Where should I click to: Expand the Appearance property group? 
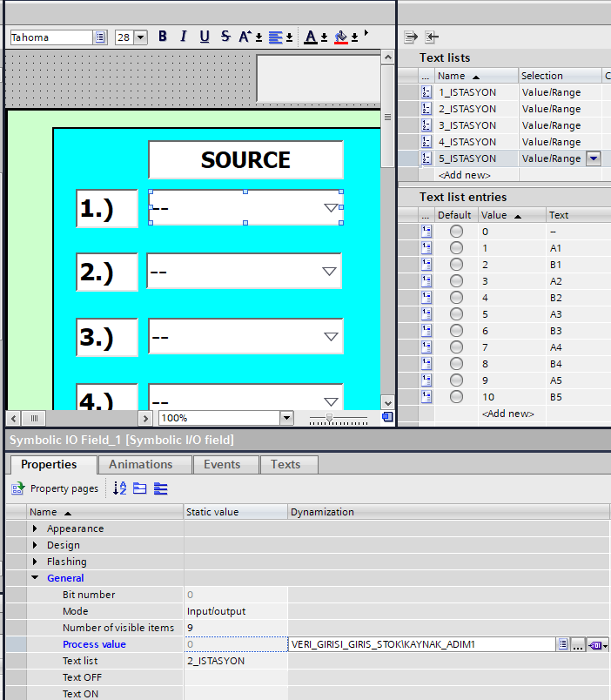(36, 528)
